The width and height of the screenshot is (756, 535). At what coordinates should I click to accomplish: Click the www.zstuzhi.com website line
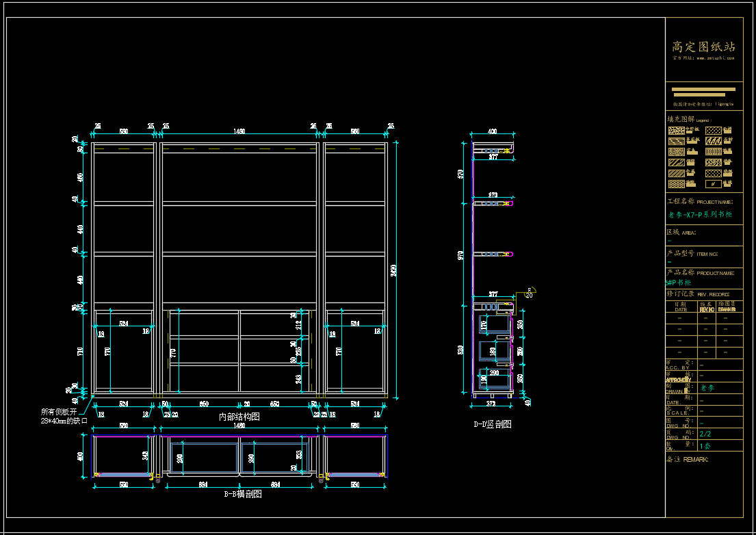tap(703, 58)
